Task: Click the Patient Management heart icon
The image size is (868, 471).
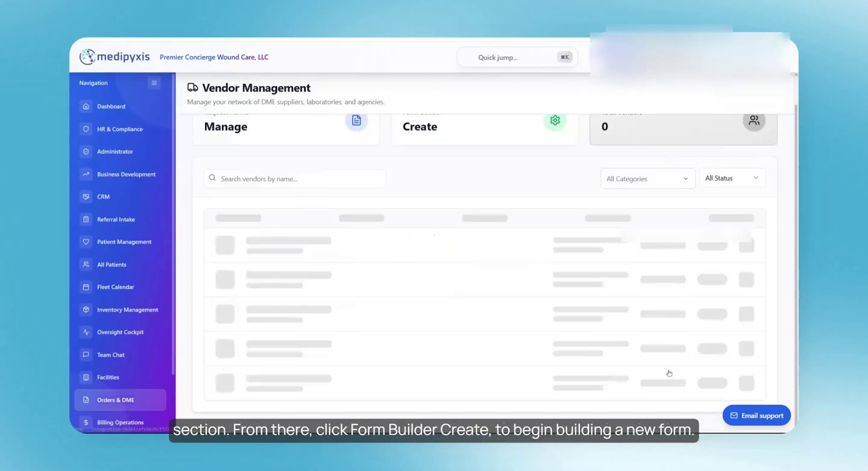Action: coord(86,242)
